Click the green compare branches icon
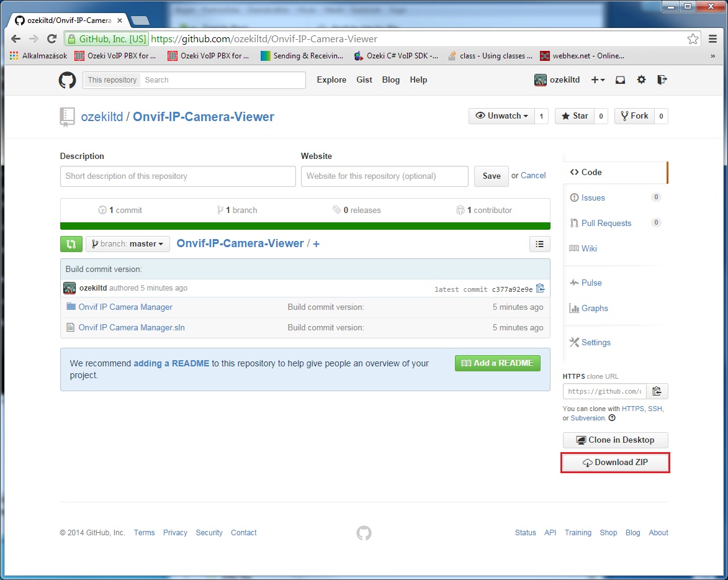The image size is (728, 580). [71, 244]
